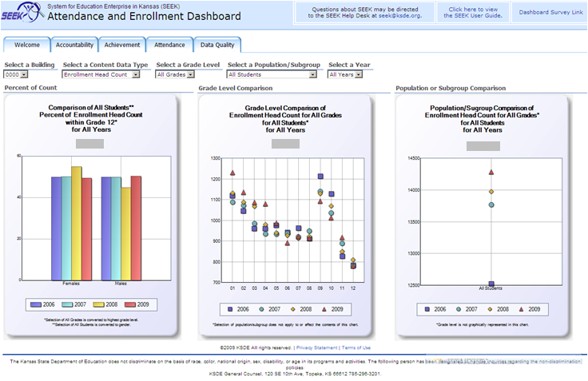Open the Welcome tab

pyautogui.click(x=26, y=45)
